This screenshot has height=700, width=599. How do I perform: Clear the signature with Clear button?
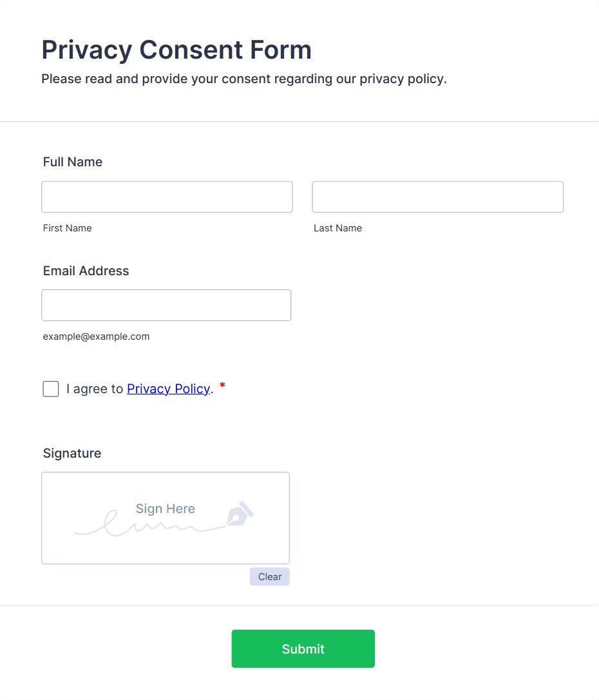click(269, 577)
